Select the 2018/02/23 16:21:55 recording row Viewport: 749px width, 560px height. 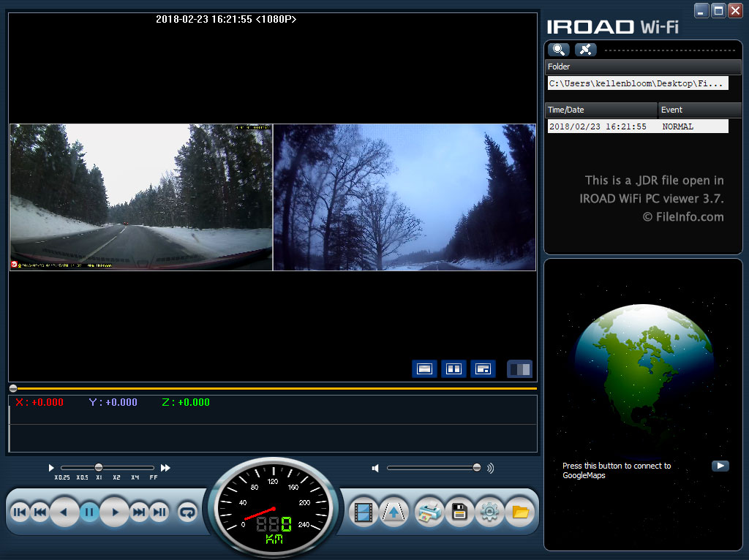638,126
